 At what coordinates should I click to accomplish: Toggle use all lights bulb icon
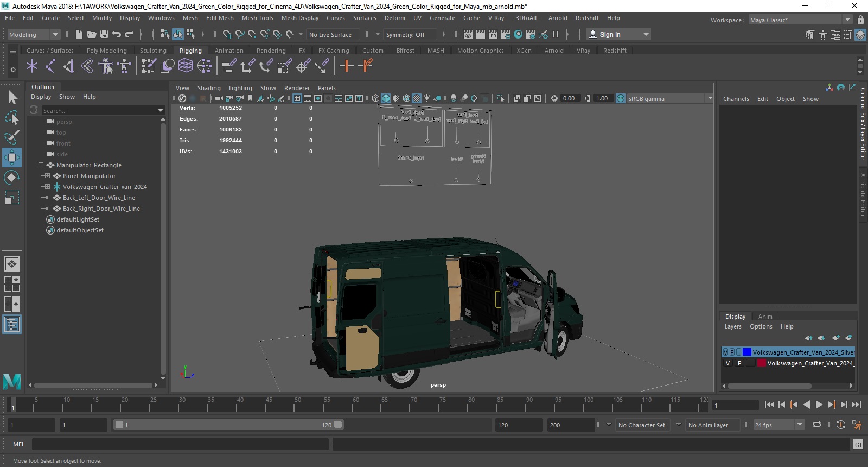(x=427, y=98)
